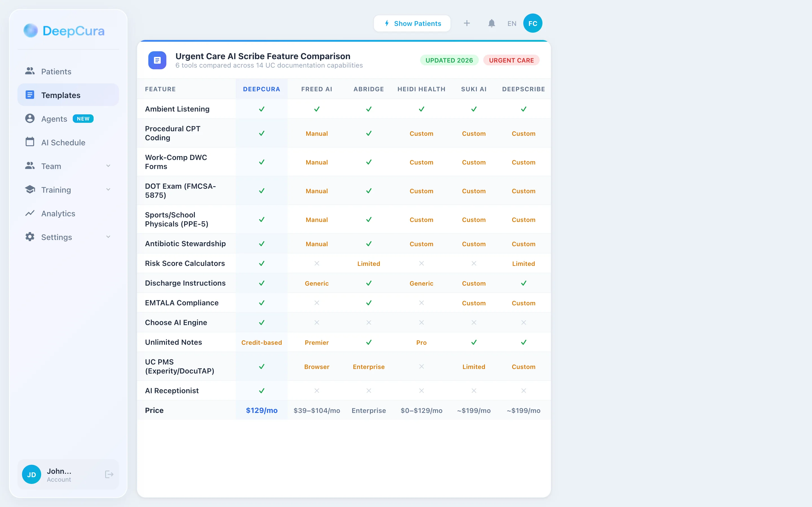This screenshot has height=507, width=812.
Task: Click Freed AI X mark for AI Receptionist
Action: coord(316,391)
